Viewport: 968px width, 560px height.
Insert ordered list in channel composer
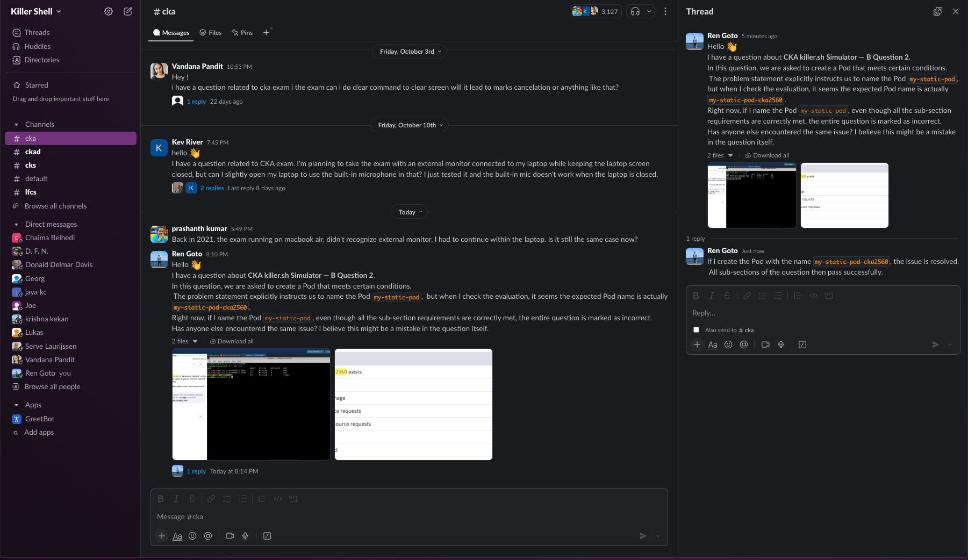click(227, 499)
